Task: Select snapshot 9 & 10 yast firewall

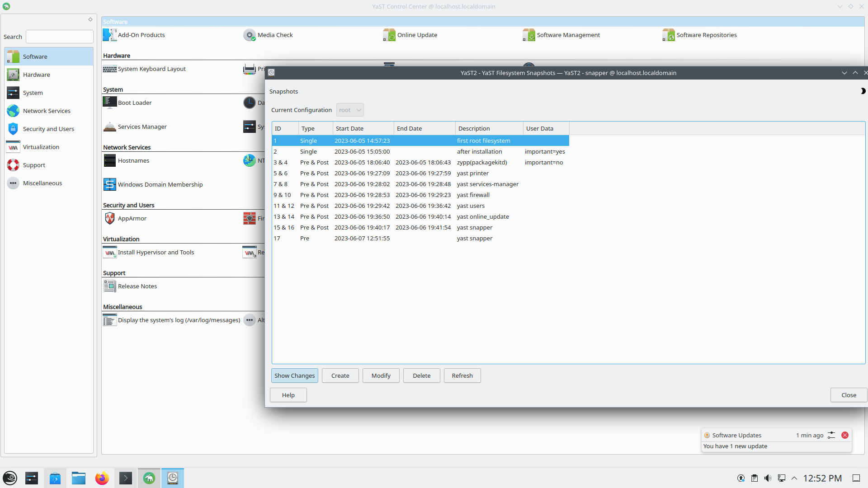Action: tap(420, 195)
